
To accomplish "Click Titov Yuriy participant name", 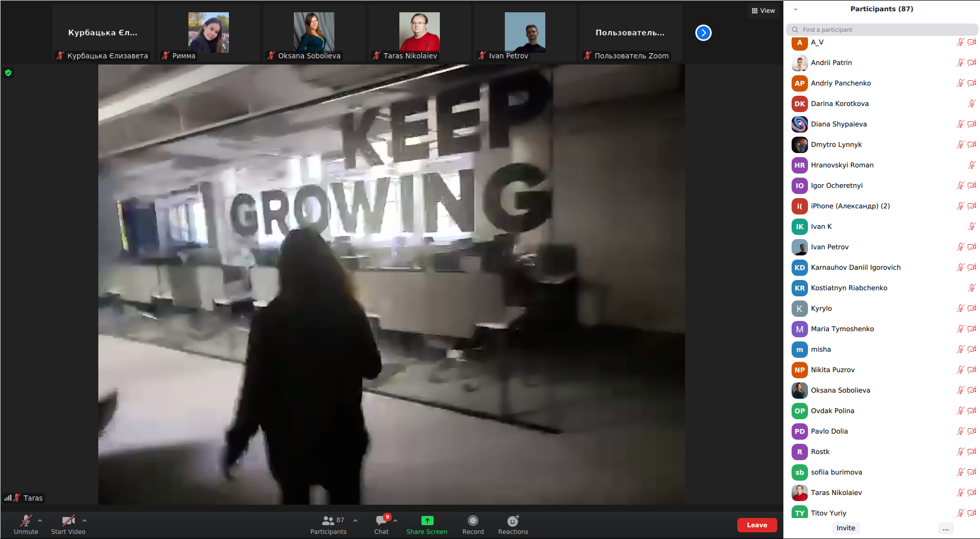I will pyautogui.click(x=828, y=513).
